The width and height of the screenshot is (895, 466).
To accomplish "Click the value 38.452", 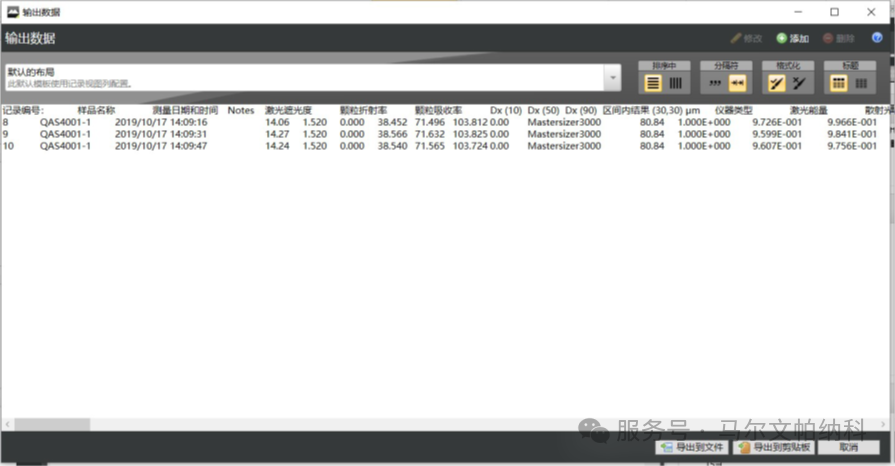I will (x=393, y=122).
